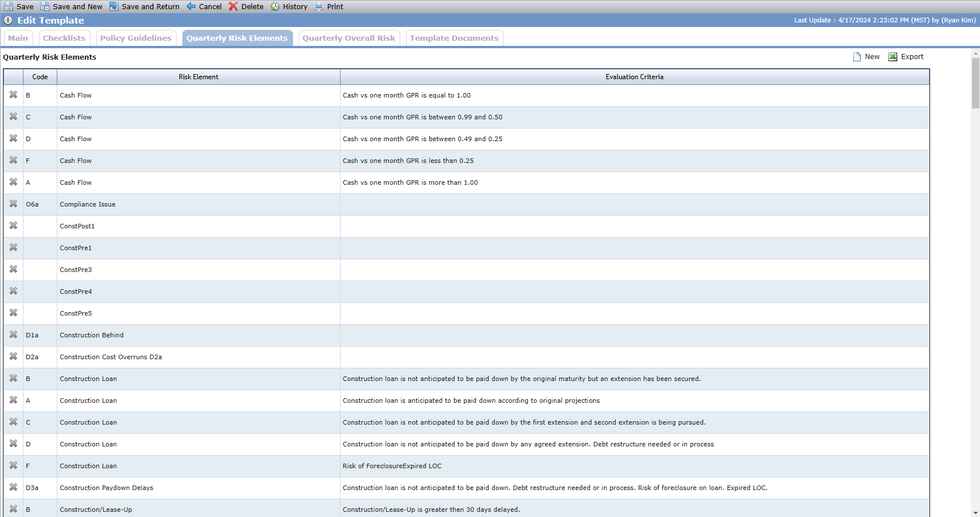Image resolution: width=980 pixels, height=517 pixels.
Task: Click the Save button label
Action: click(x=25, y=7)
